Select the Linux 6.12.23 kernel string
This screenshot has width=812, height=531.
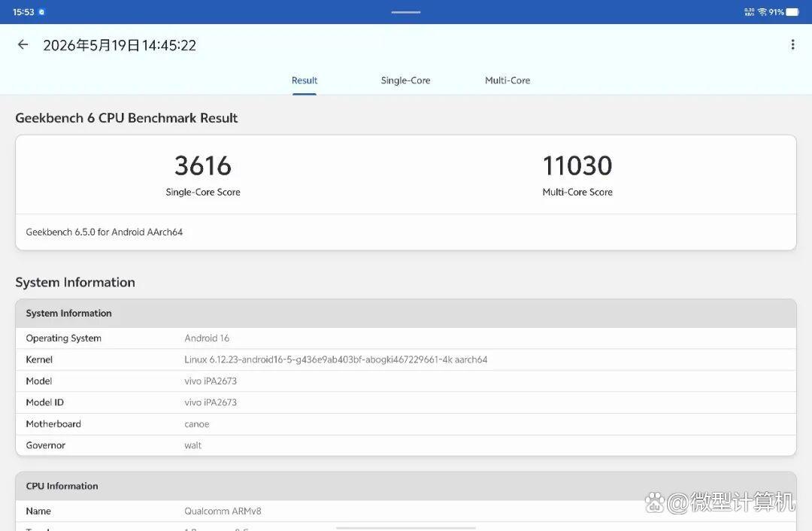point(335,360)
